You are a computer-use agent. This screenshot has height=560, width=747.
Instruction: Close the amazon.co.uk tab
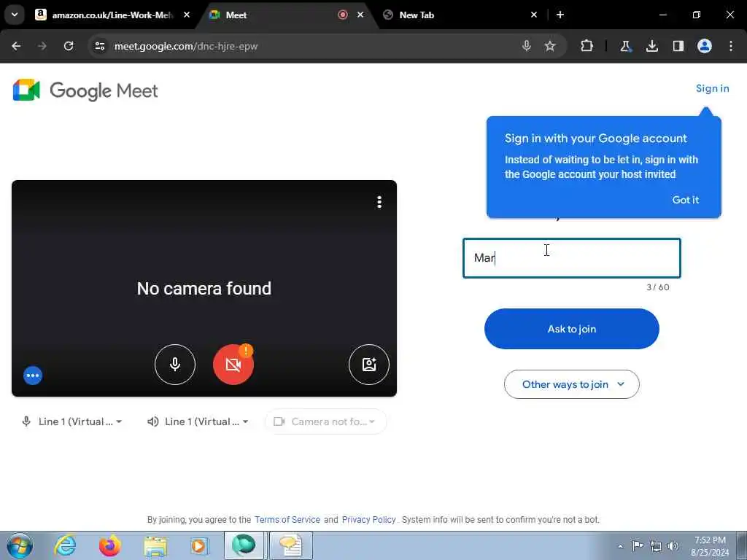click(187, 15)
